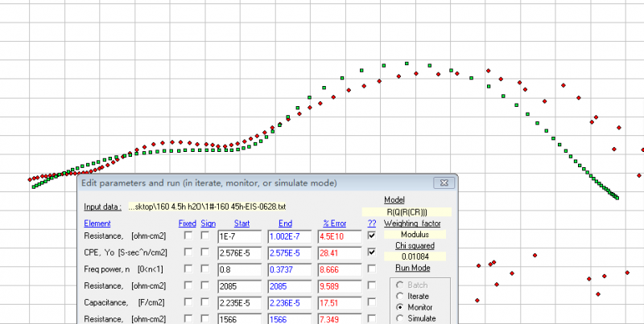Click the Start field containing 2.235E-5
Screen dimensions: 644x324
[x=239, y=303]
